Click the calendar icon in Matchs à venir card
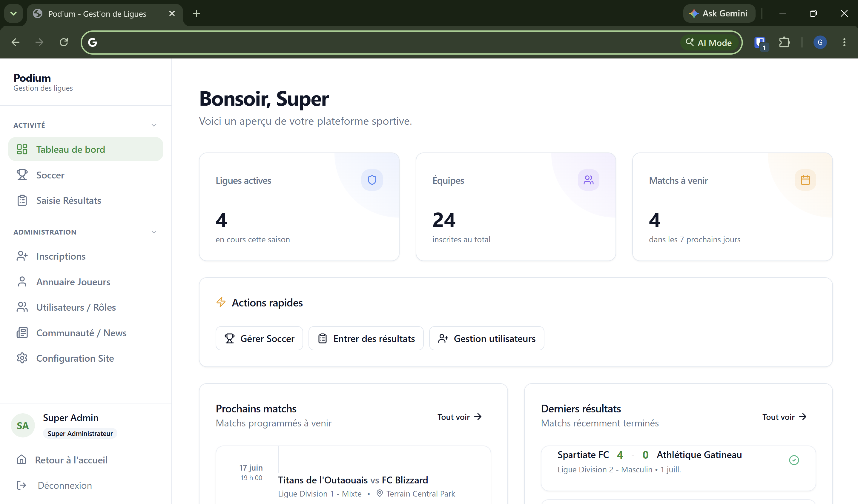 (805, 180)
